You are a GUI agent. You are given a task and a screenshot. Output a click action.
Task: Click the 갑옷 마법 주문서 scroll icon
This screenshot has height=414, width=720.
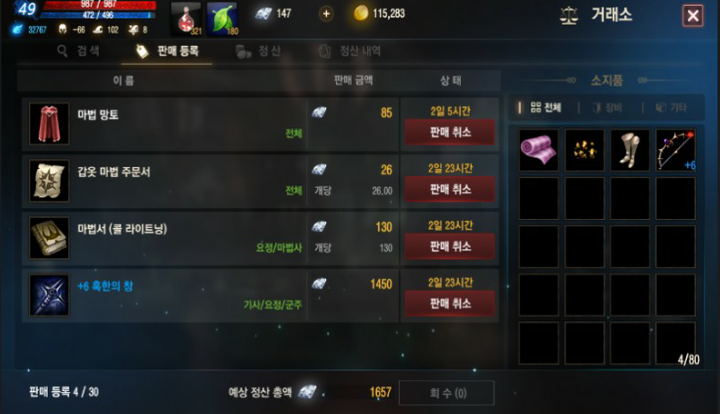click(x=49, y=181)
